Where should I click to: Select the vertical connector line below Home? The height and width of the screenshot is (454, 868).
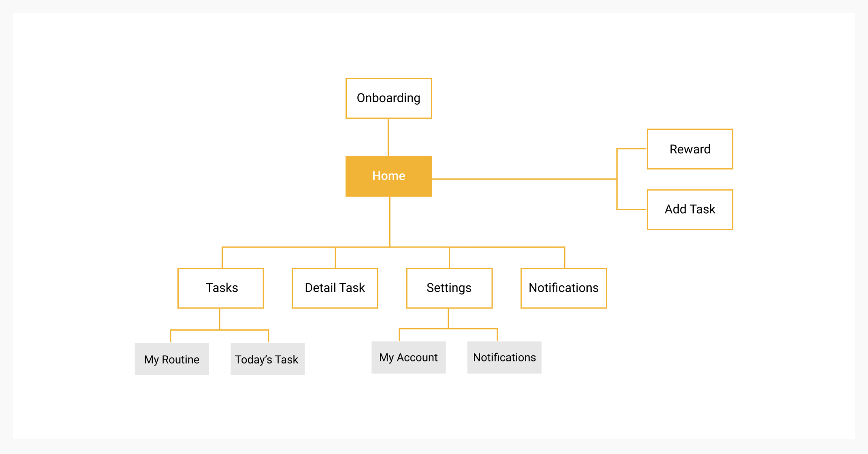pos(390,221)
